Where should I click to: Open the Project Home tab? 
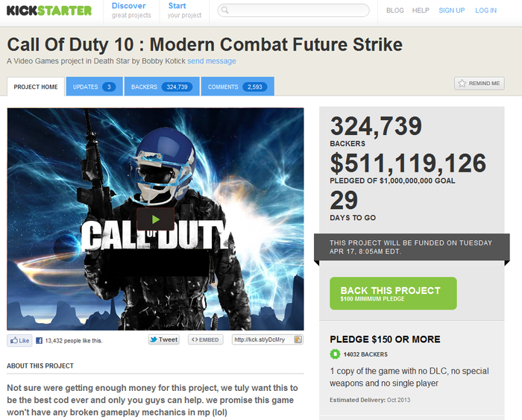(36, 87)
